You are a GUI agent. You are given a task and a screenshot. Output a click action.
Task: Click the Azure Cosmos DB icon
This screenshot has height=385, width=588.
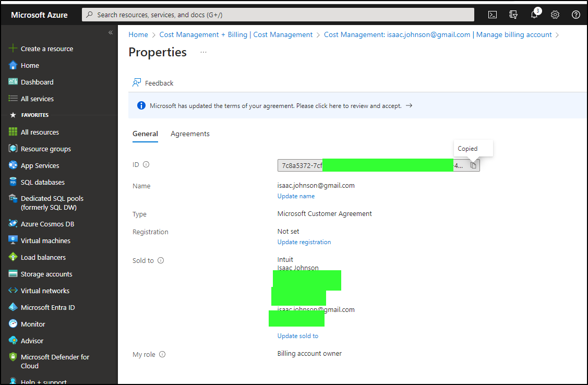coord(13,224)
